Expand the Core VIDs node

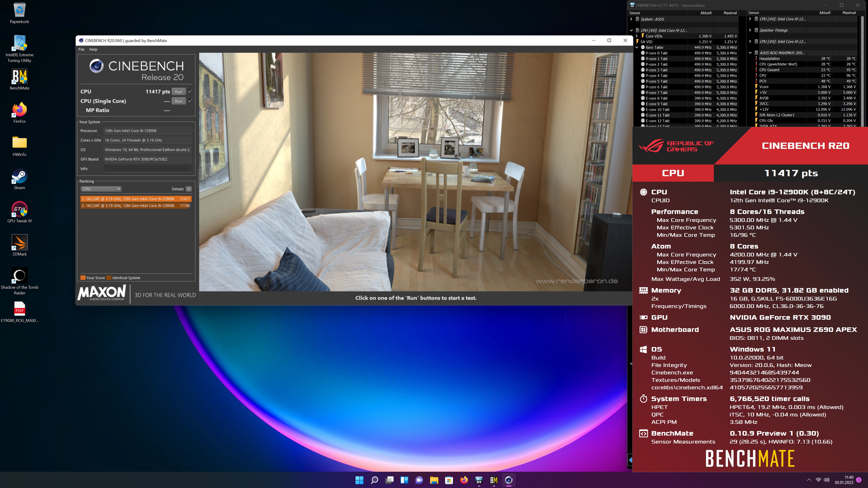[637, 36]
